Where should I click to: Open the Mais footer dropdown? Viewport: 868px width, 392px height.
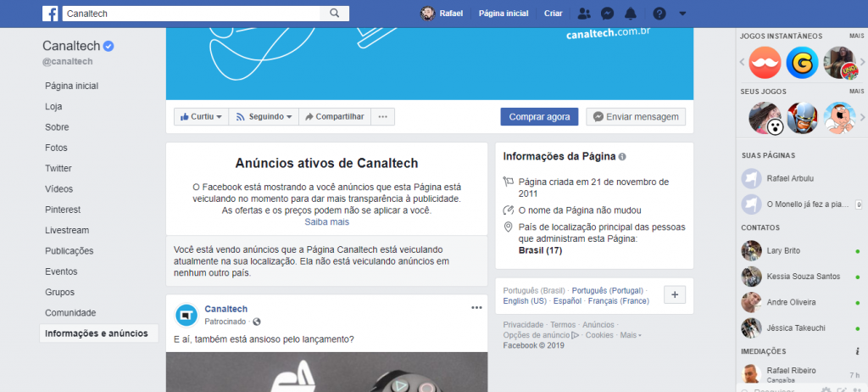pyautogui.click(x=631, y=335)
